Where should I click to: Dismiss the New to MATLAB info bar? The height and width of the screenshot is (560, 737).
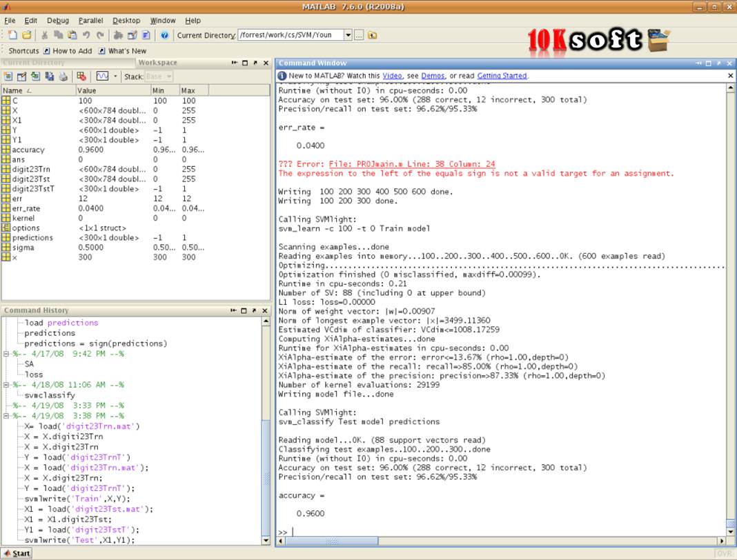pos(730,76)
